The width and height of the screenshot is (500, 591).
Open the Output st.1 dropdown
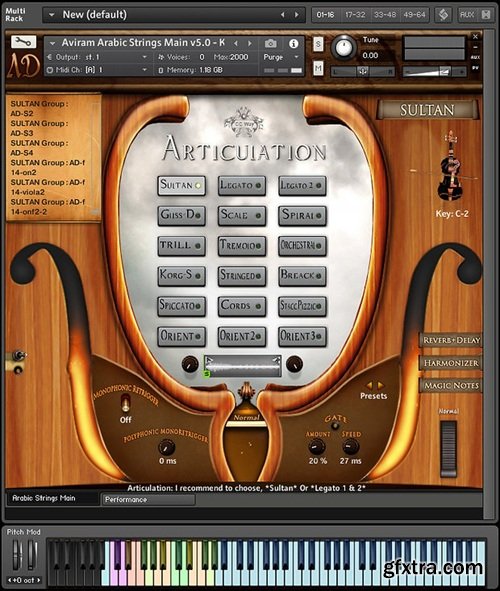[98, 57]
